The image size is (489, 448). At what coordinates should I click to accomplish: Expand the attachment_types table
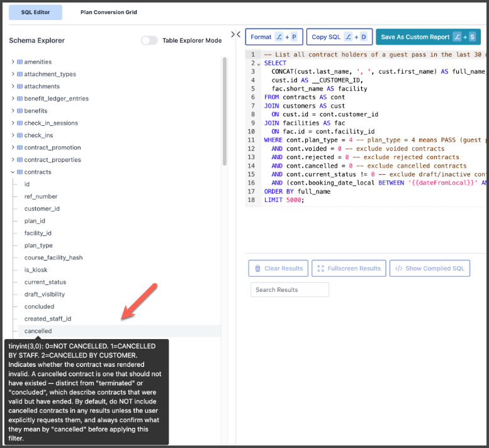coord(13,74)
